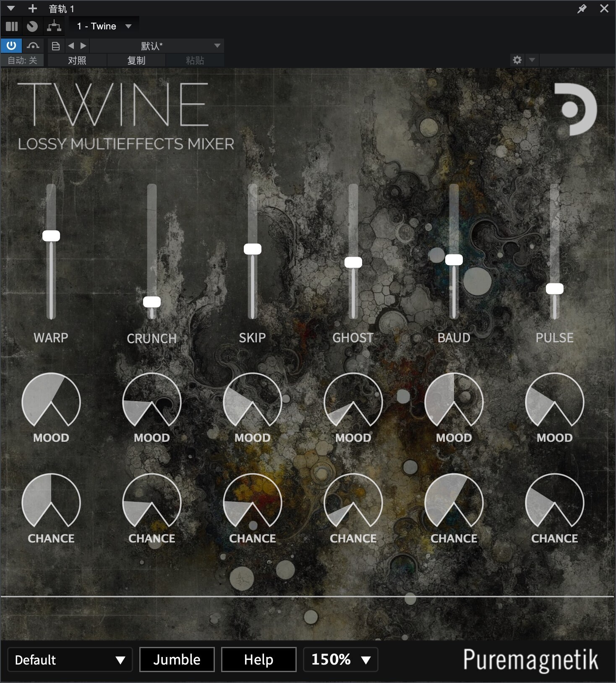The image size is (616, 683).
Task: Click the 粘贴 paste button
Action: (x=195, y=60)
